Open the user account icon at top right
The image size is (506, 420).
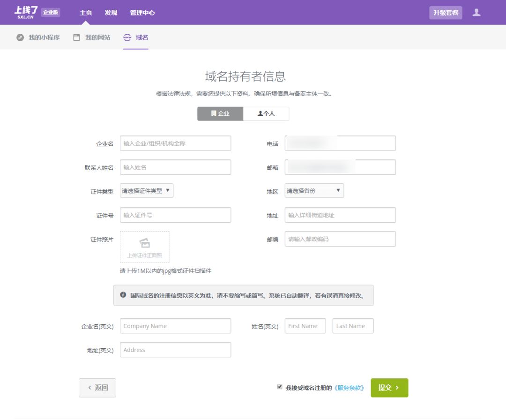click(476, 13)
